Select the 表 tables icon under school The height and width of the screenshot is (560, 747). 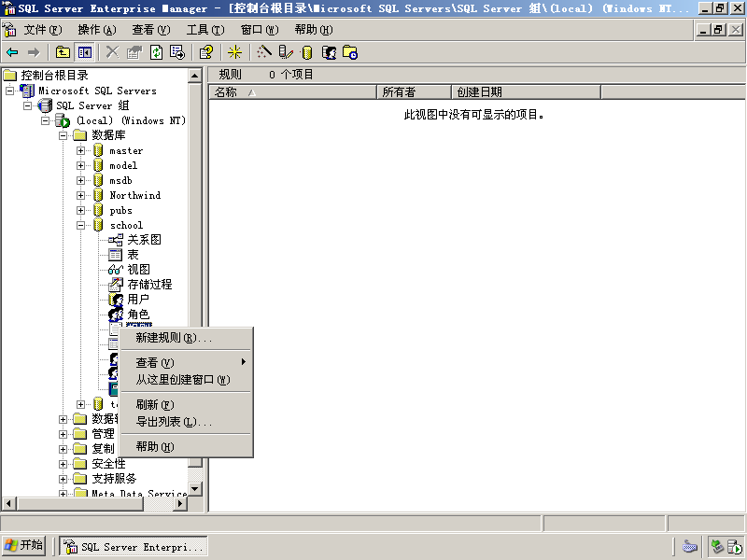point(115,255)
